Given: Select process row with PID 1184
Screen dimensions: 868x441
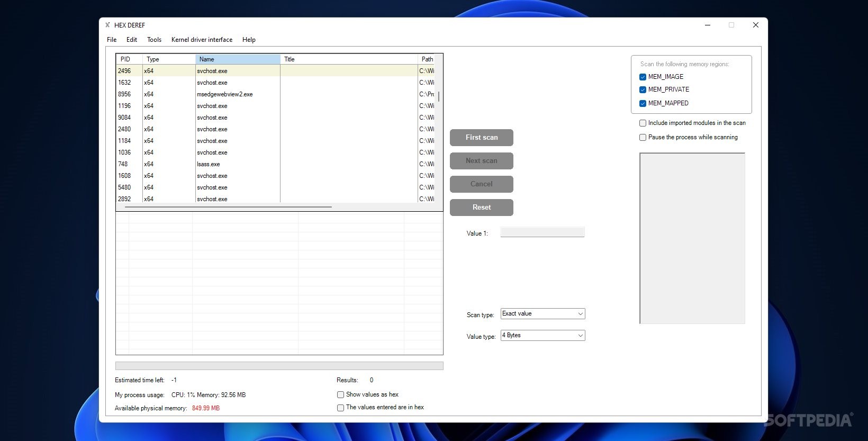Looking at the screenshot, I should 275,141.
